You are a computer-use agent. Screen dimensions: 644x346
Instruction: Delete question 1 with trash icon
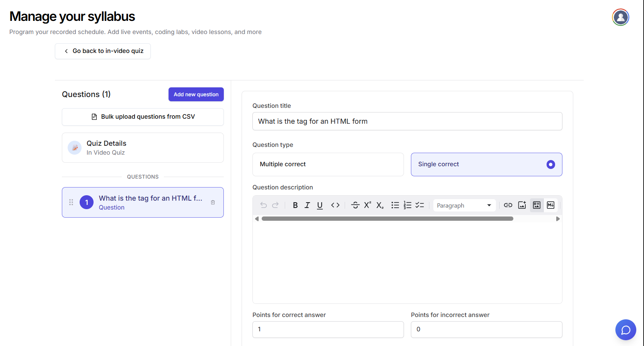213,203
